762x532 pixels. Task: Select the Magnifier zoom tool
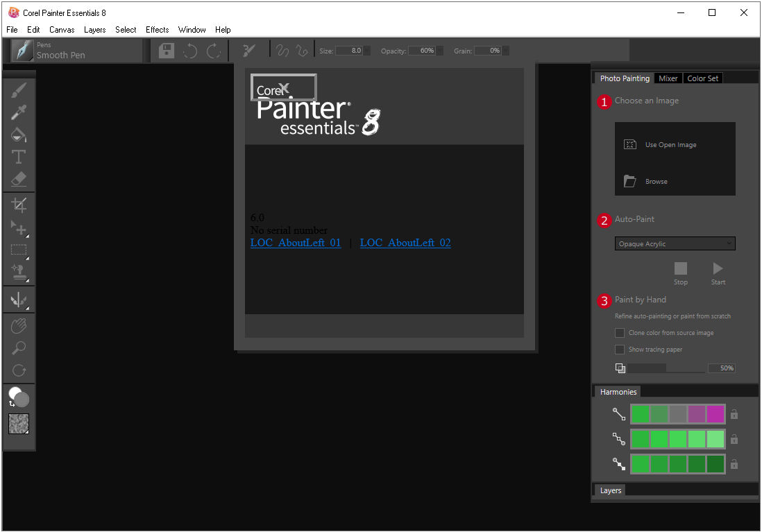[x=19, y=348]
